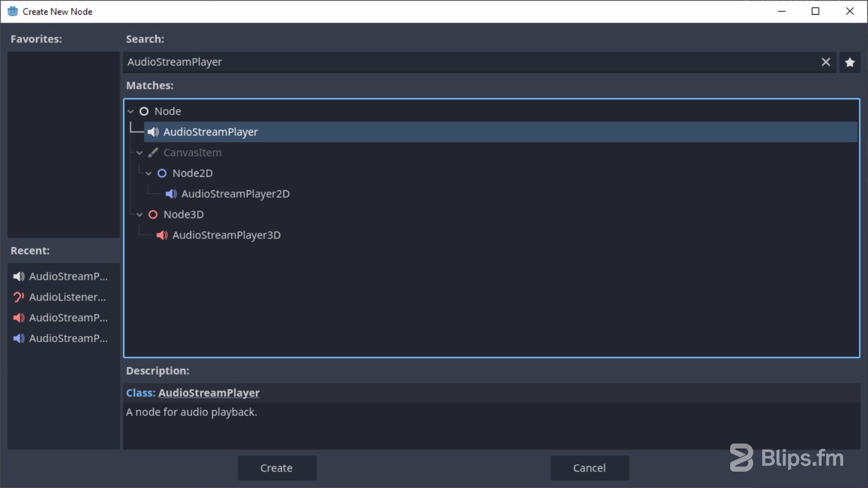Click the Cancel button
Image resolution: width=868 pixels, height=488 pixels.
pos(589,468)
